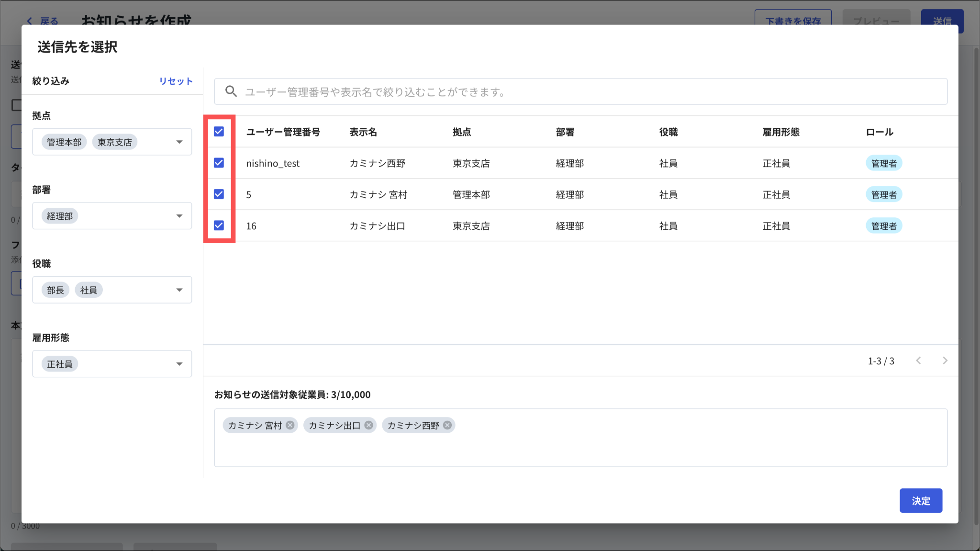Expand the 役職 filter dropdown
Image resolution: width=980 pixels, height=551 pixels.
click(x=179, y=290)
